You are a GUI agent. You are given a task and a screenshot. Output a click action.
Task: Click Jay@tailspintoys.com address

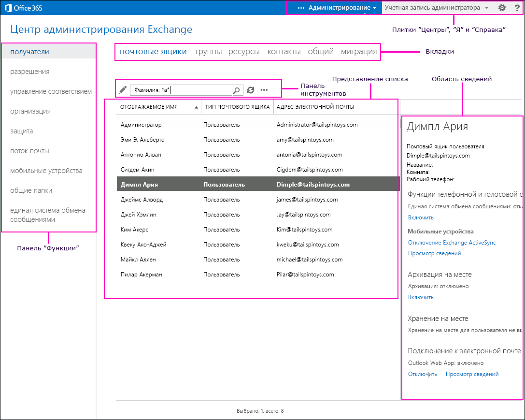point(303,215)
